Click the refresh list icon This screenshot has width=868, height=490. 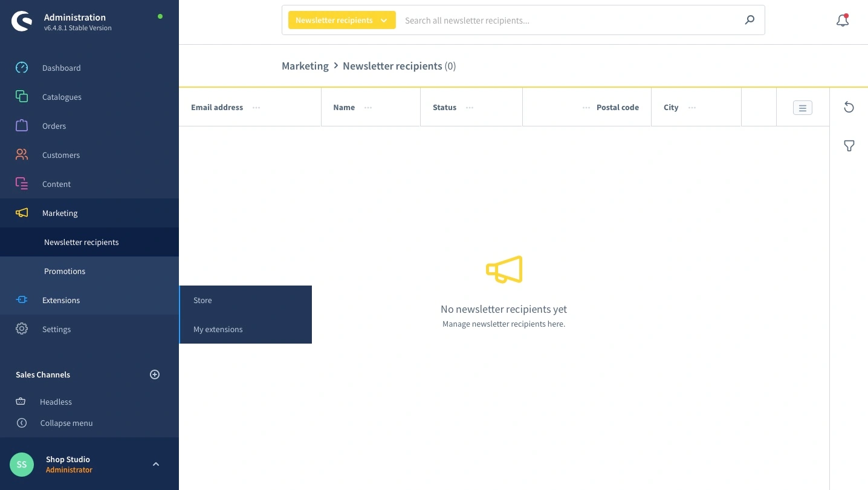(x=849, y=107)
